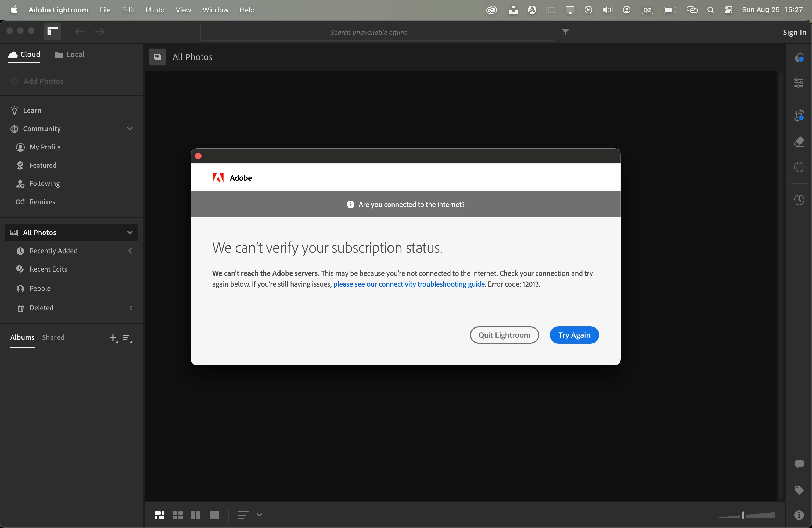
Task: Adjust the thumbnail size slider
Action: (743, 515)
